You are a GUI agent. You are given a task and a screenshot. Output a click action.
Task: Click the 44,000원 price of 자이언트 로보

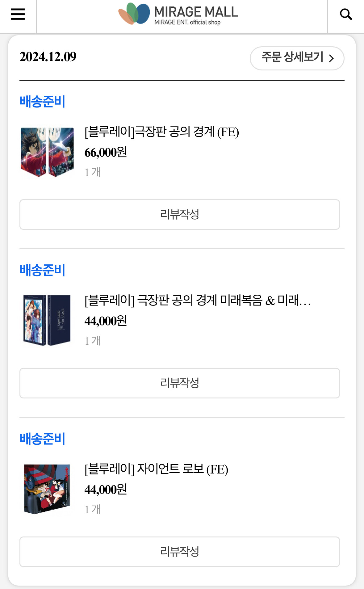pos(106,490)
